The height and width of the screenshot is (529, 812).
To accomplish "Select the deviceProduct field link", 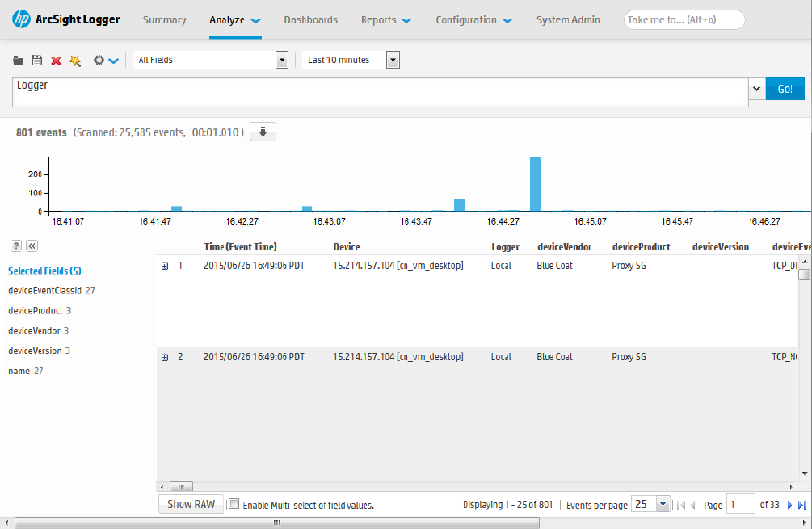I will [36, 311].
